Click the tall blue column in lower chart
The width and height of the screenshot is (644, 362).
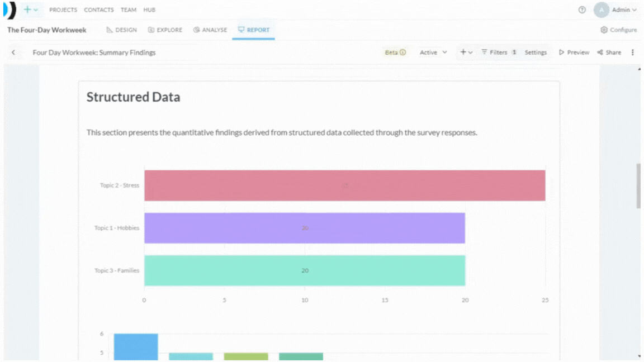coord(136,347)
